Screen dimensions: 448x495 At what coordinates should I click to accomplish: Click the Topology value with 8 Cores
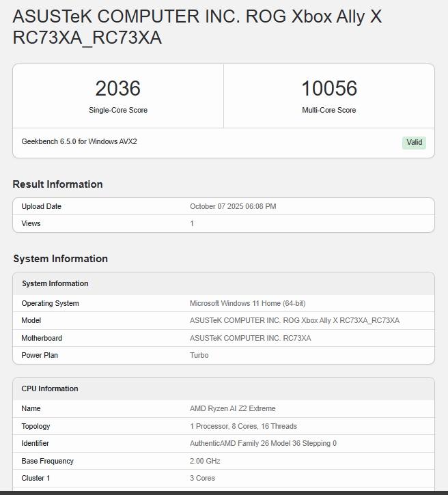point(243,426)
